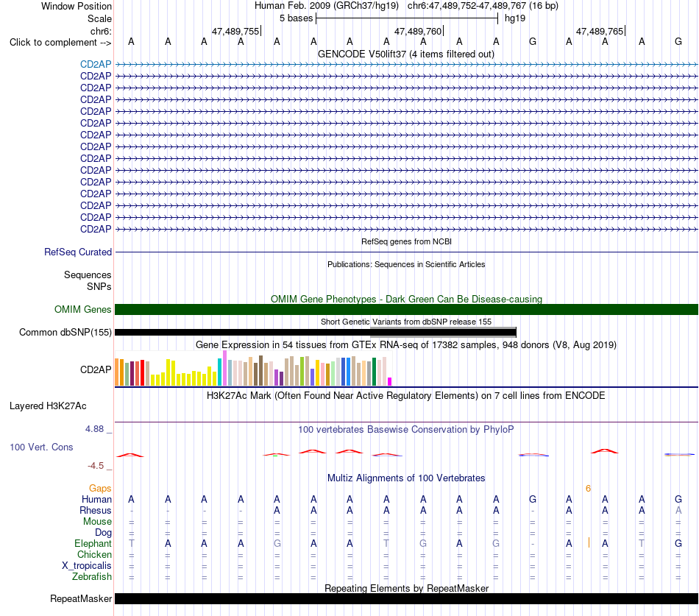The width and height of the screenshot is (699, 616).
Task: Open the CD2AP GTEx expression bar chart
Action: pyautogui.click(x=253, y=369)
